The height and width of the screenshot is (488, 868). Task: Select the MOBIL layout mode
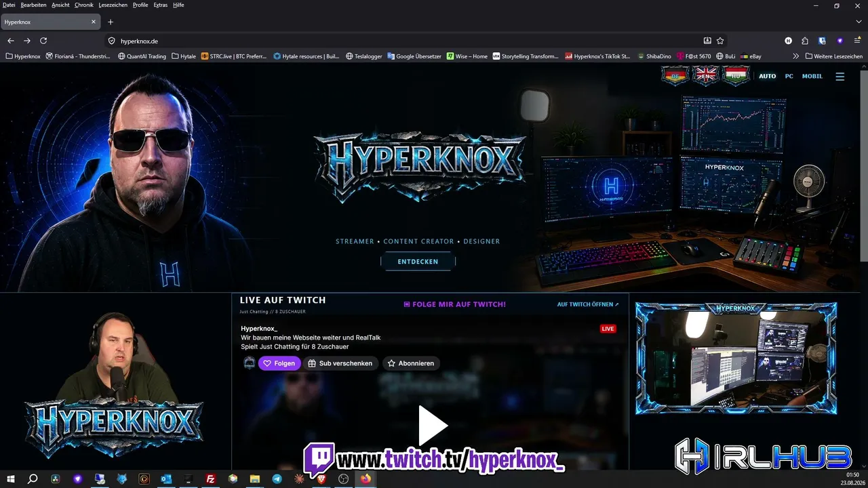tap(812, 77)
